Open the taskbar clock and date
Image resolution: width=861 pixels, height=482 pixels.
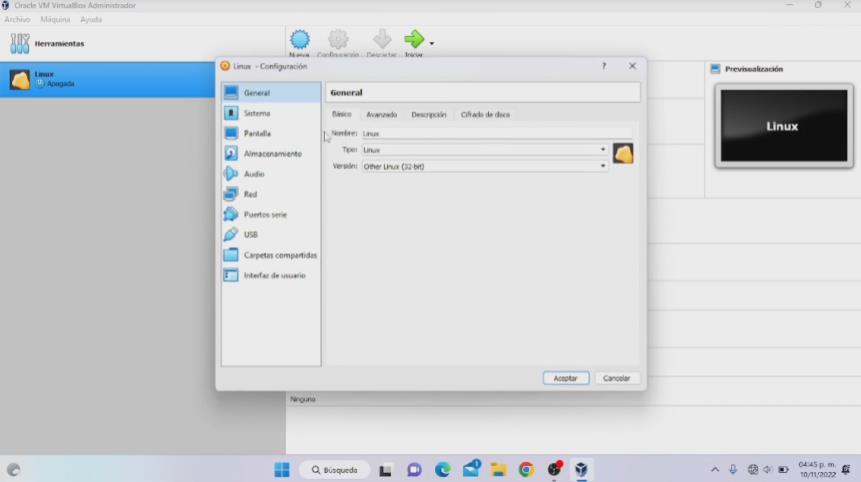(x=817, y=470)
